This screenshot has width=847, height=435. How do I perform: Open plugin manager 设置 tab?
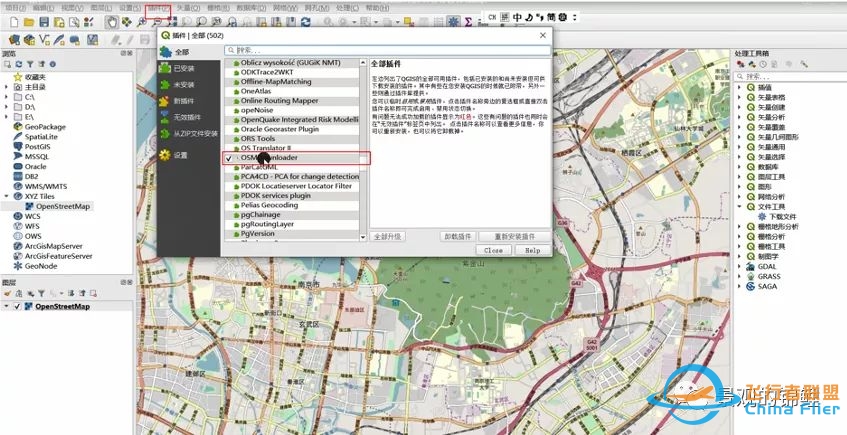click(189, 155)
